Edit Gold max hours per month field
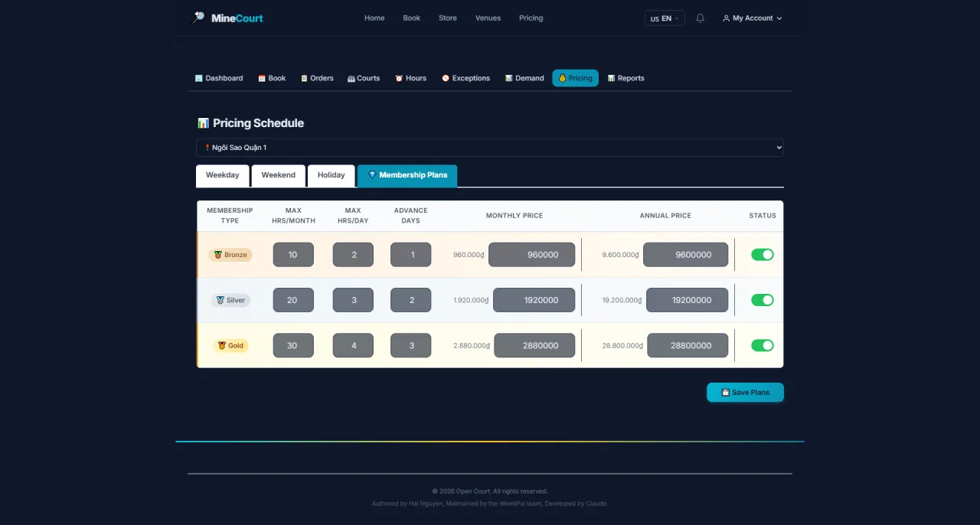 pos(293,345)
